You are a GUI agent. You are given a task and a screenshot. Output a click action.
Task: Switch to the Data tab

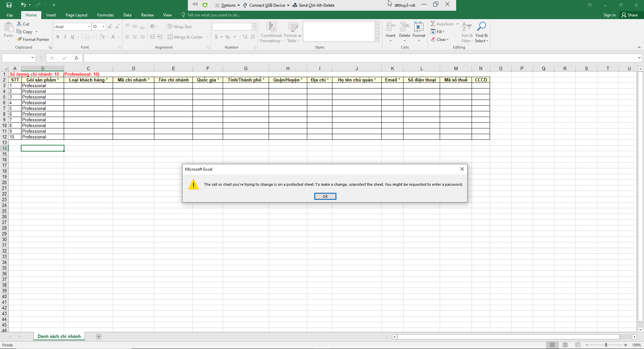tap(127, 15)
